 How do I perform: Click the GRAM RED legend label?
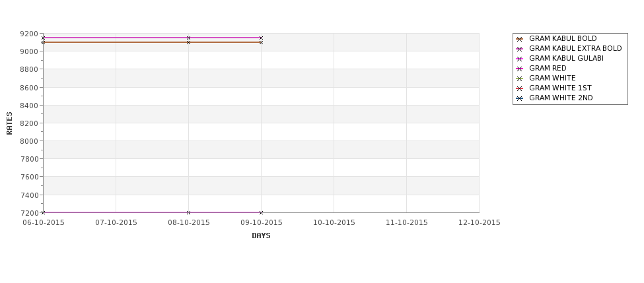coord(548,68)
